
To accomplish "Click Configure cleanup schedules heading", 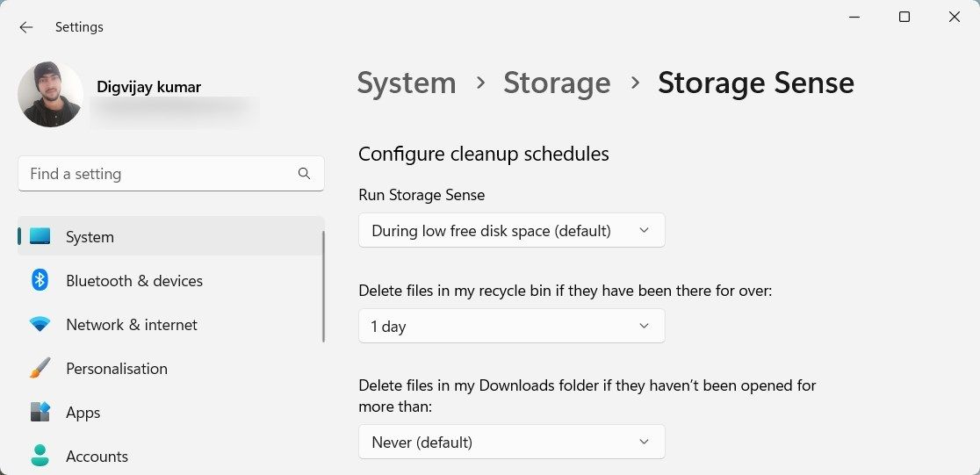I will (x=484, y=154).
